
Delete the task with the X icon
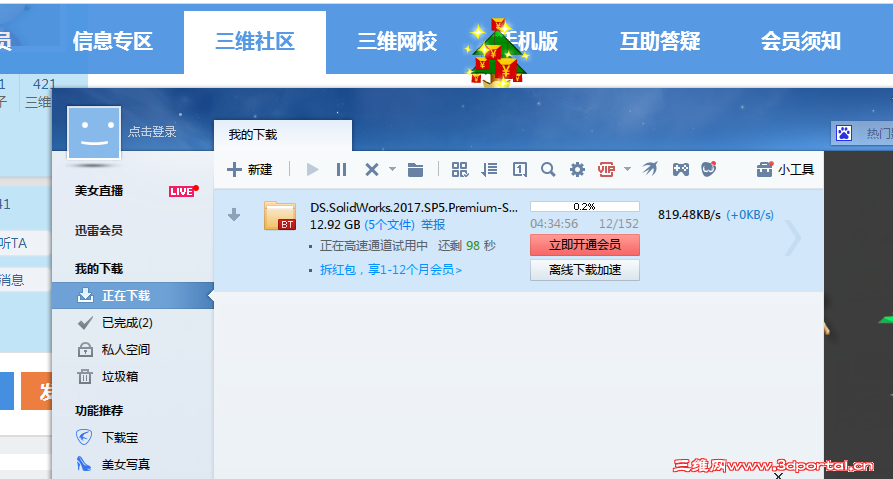click(371, 169)
